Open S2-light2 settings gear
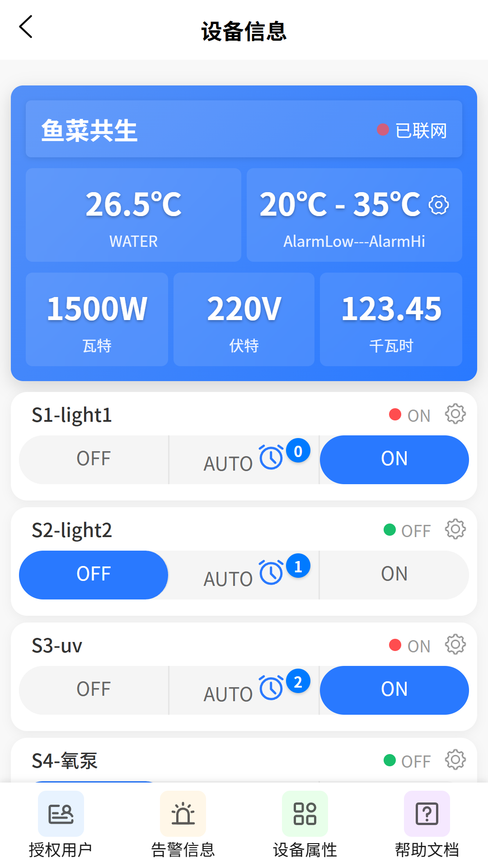This screenshot has width=488, height=868. 455,529
